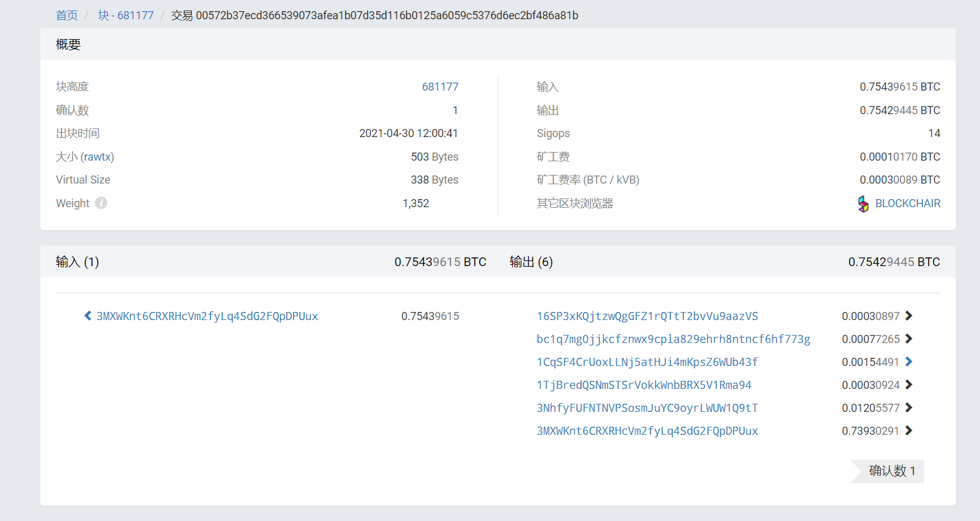Click the 概要 section header
980x521 pixels.
pos(68,45)
